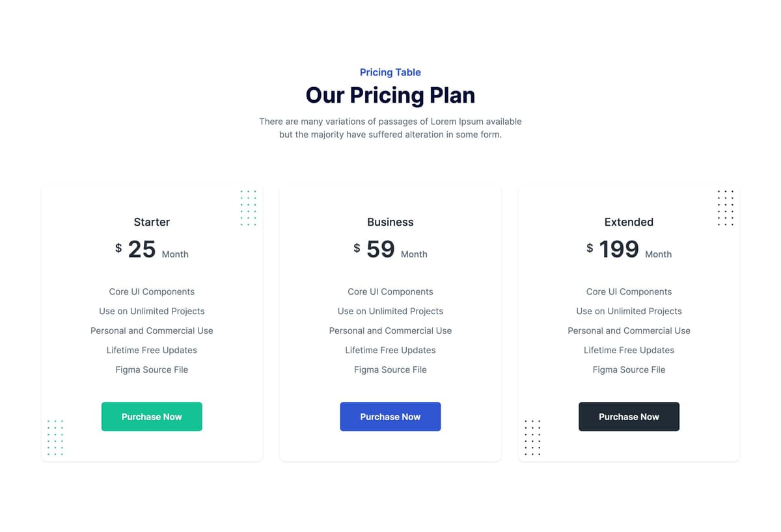Click the blue Purchase Now button under Business
The image size is (781, 532).
[x=390, y=416]
